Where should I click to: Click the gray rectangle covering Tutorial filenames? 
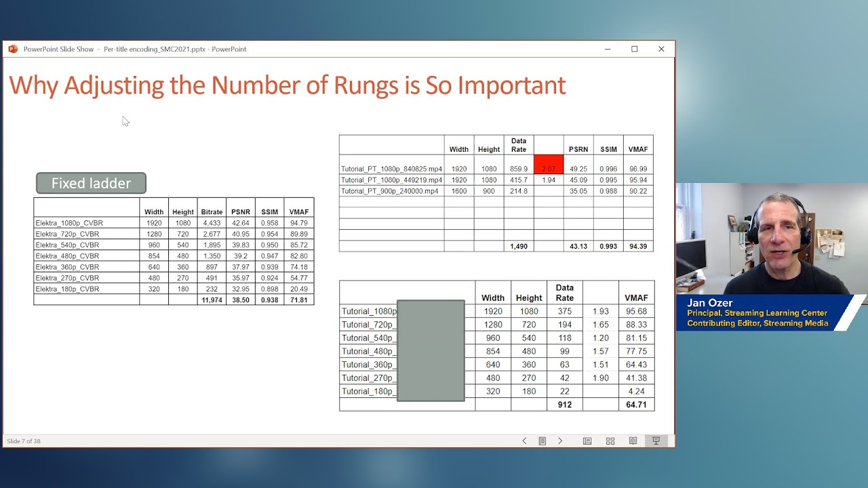[431, 350]
